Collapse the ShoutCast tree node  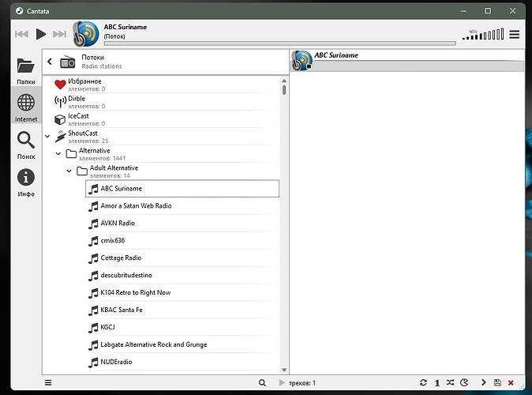[x=47, y=137]
